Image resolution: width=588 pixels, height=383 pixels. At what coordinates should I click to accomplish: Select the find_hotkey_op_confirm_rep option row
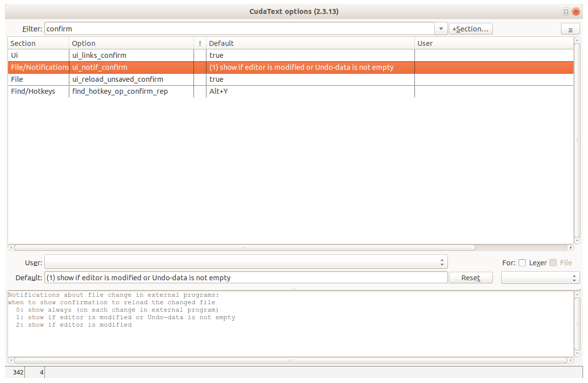pyautogui.click(x=291, y=91)
